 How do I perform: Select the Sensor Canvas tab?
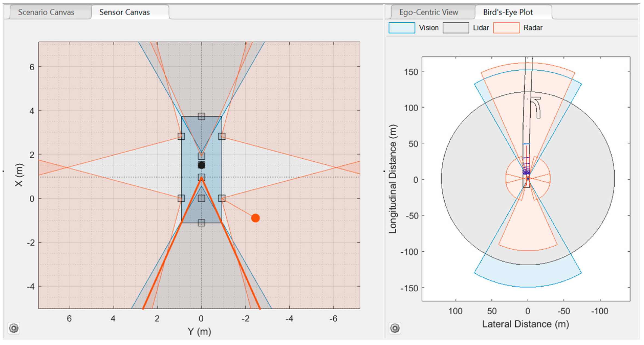124,12
